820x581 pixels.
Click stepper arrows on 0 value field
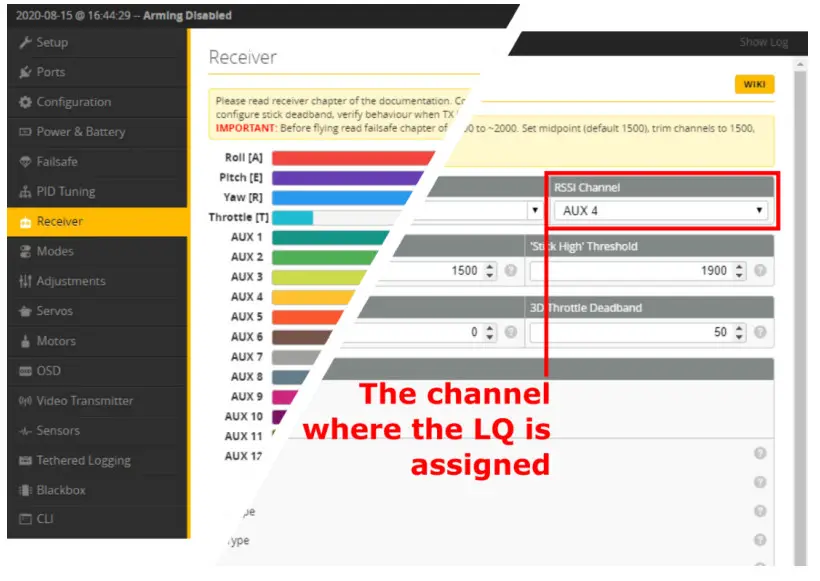(489, 332)
